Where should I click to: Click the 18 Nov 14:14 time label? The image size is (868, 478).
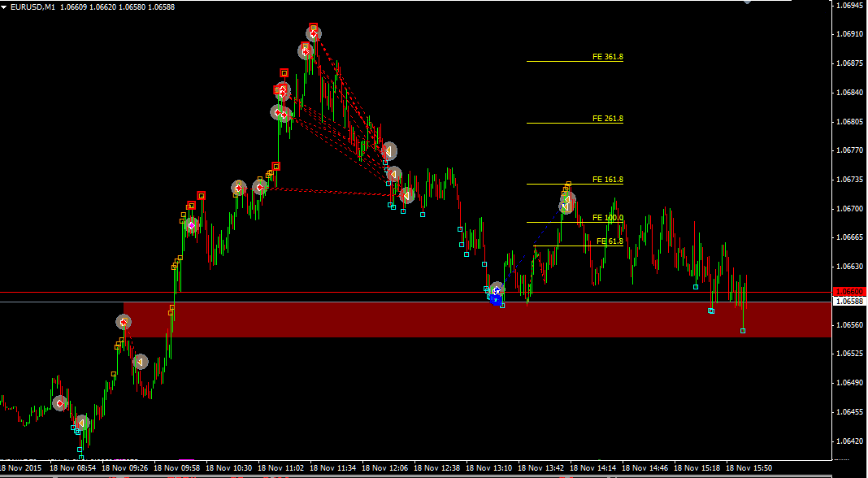(x=592, y=468)
